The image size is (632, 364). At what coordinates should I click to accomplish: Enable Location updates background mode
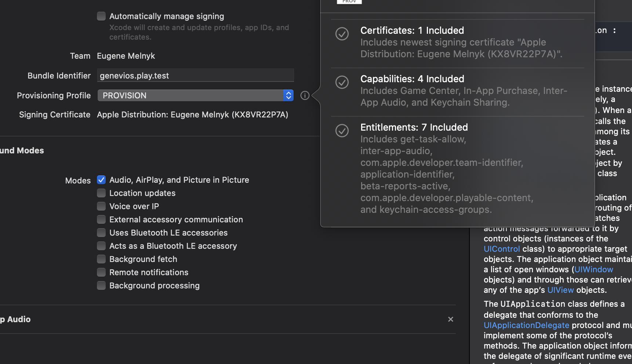coord(101,193)
